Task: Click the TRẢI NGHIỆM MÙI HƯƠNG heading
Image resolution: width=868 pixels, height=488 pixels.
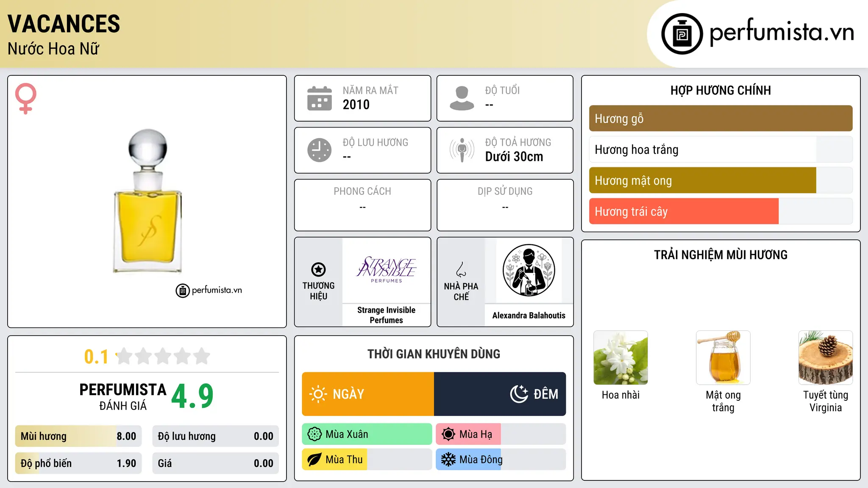Action: pos(721,255)
